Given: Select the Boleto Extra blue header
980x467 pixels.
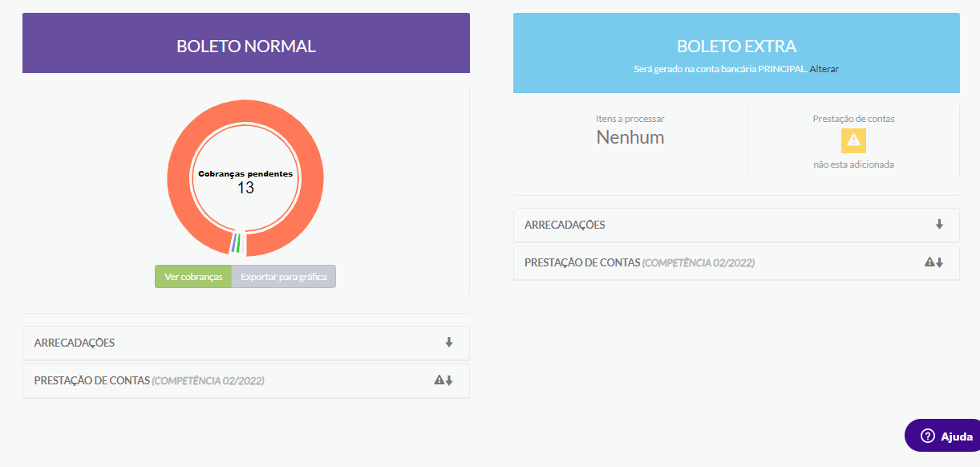Looking at the screenshot, I should [x=736, y=47].
